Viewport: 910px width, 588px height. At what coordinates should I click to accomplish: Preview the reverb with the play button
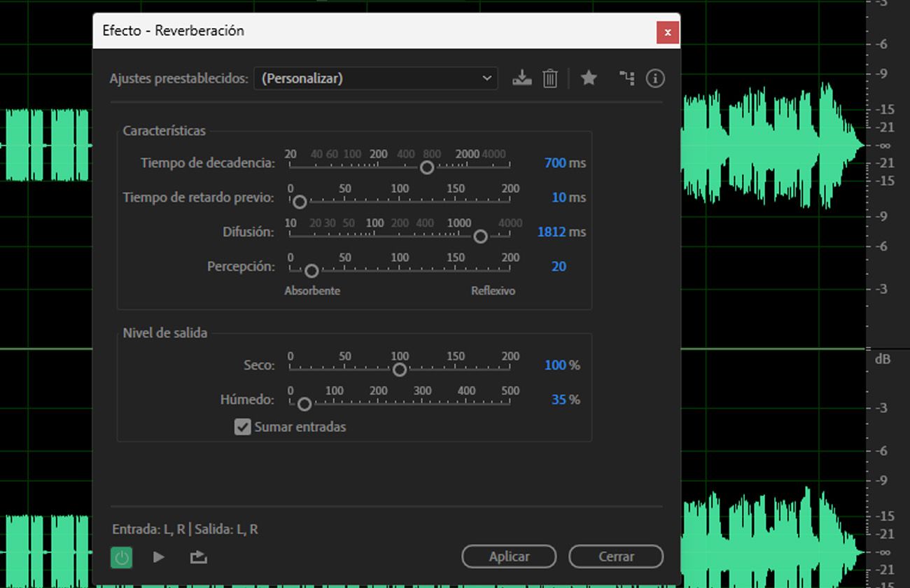[159, 556]
